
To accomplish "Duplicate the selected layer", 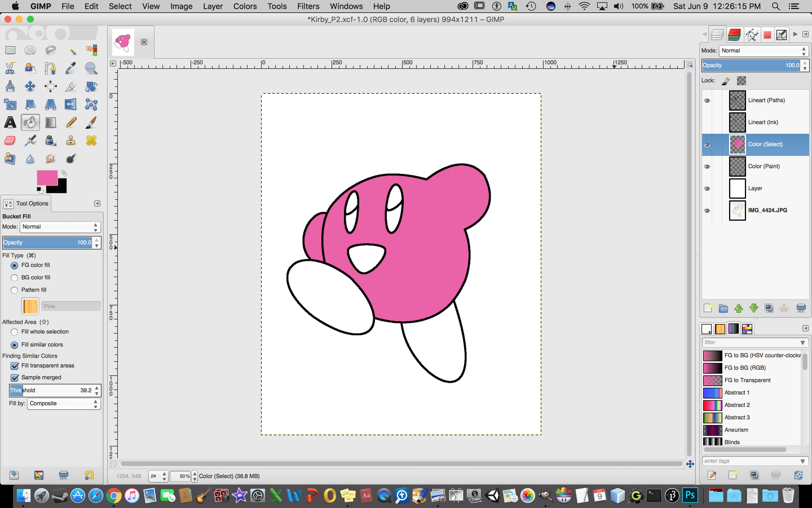I will click(x=769, y=308).
